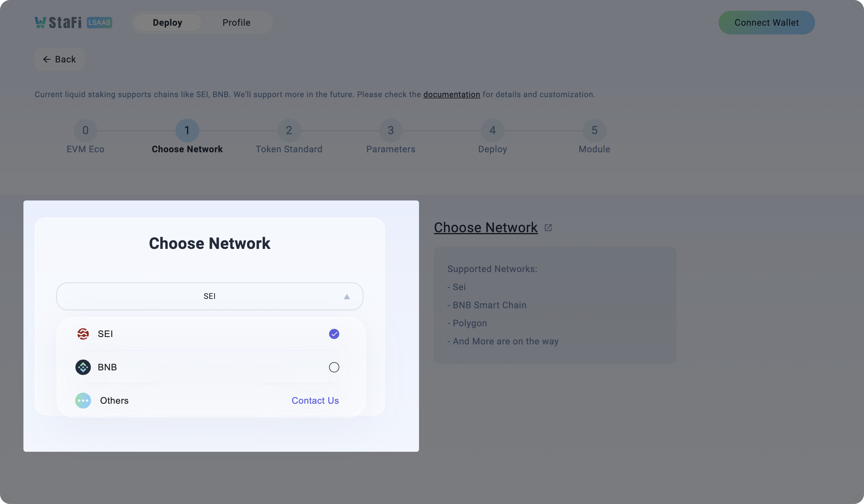Click 'Supported Networks:' text
The width and height of the screenshot is (864, 504).
pyautogui.click(x=492, y=269)
